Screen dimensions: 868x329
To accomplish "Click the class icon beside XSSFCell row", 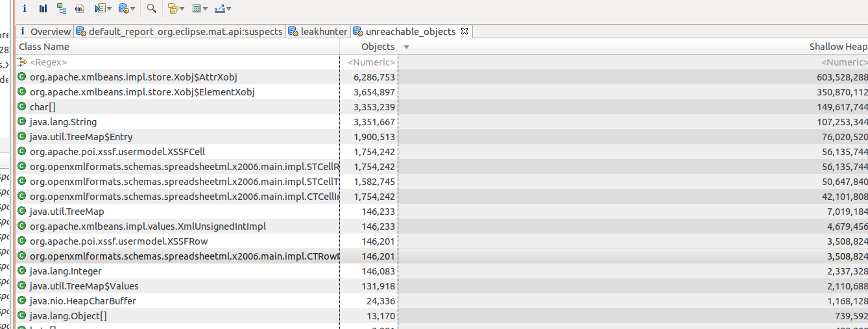I will point(21,151).
